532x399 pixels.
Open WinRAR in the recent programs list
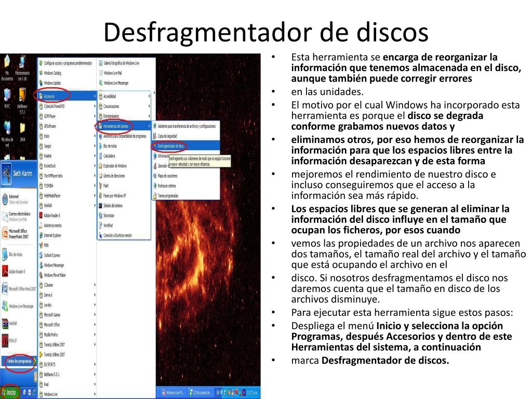pyautogui.click(x=9, y=323)
